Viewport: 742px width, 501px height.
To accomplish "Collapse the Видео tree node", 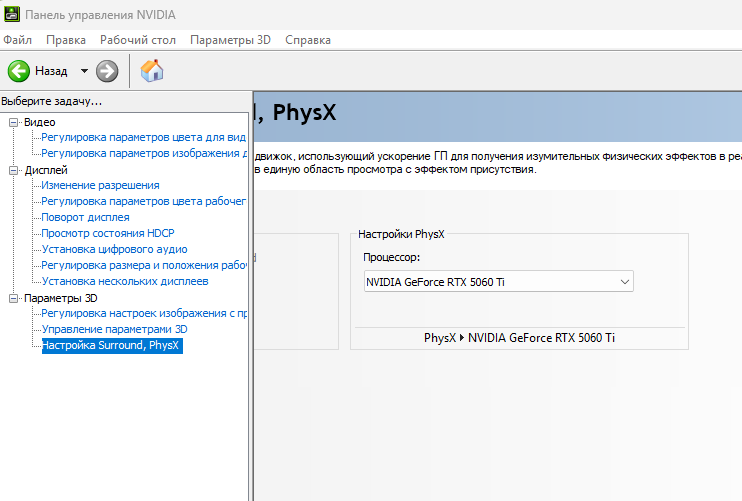I will pos(13,123).
